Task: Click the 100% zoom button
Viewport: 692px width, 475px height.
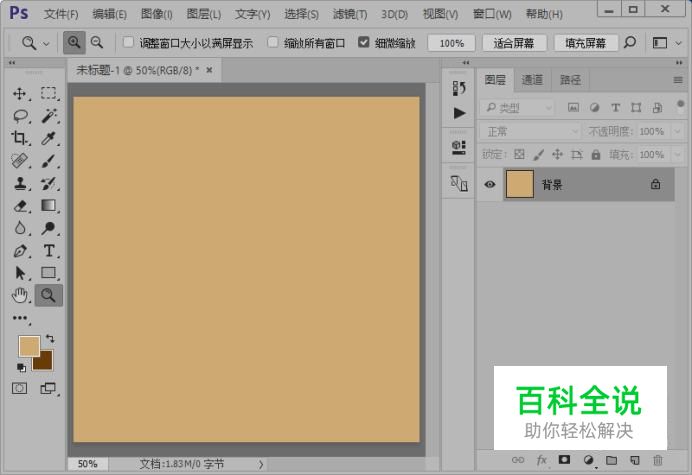Action: pyautogui.click(x=451, y=43)
